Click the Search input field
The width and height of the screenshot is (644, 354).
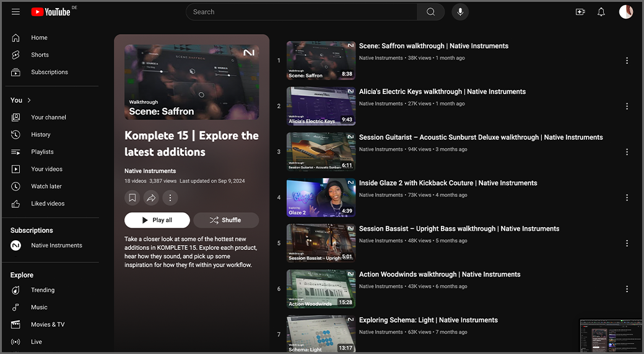point(302,12)
